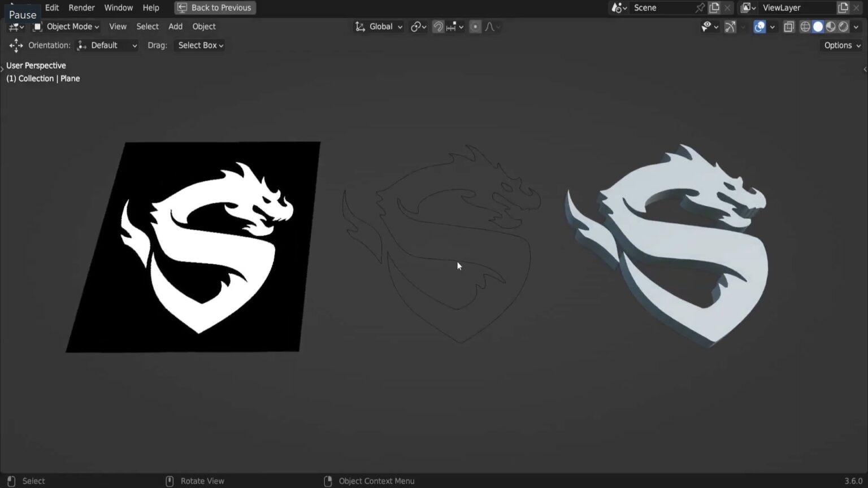Click the Back to Previous button

(215, 7)
